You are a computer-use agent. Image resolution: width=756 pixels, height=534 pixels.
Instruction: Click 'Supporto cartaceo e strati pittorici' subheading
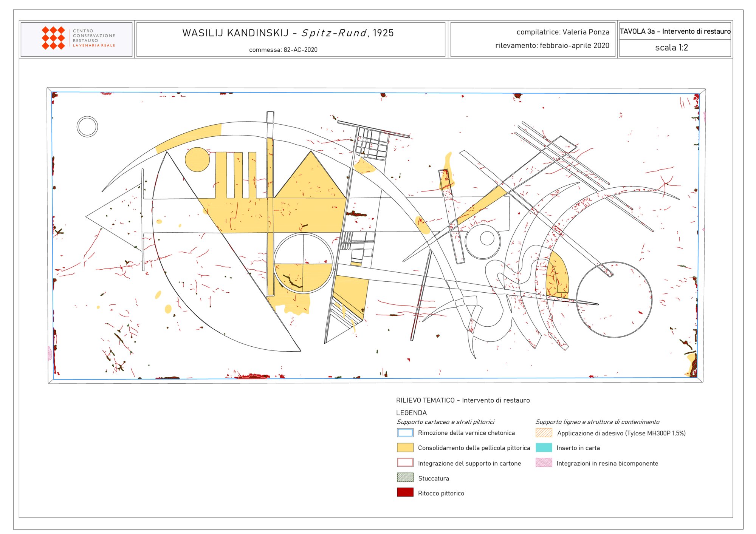(x=445, y=422)
